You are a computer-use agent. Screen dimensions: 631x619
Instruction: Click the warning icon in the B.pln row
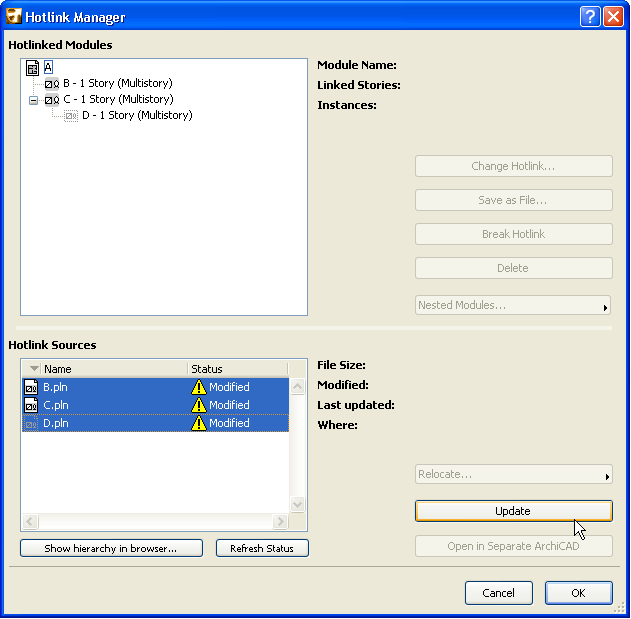199,388
